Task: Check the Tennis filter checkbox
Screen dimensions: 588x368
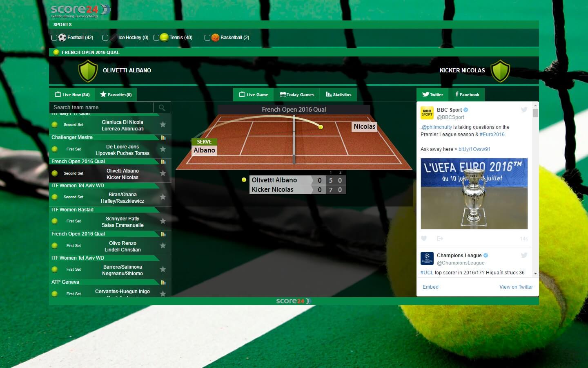Action: tap(156, 38)
